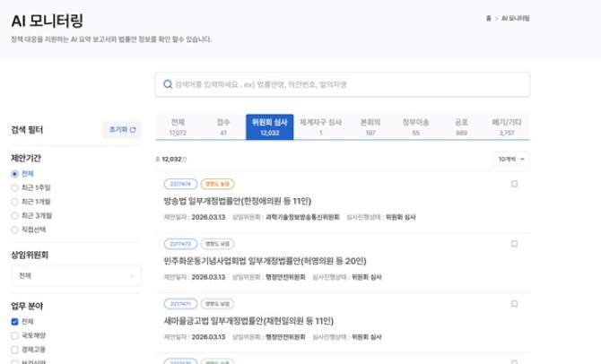Switch to the 본회의 tab
The image size is (601, 364).
[x=370, y=127]
